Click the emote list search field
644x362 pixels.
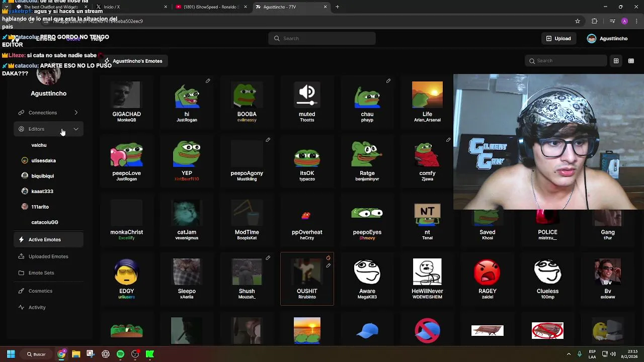566,61
